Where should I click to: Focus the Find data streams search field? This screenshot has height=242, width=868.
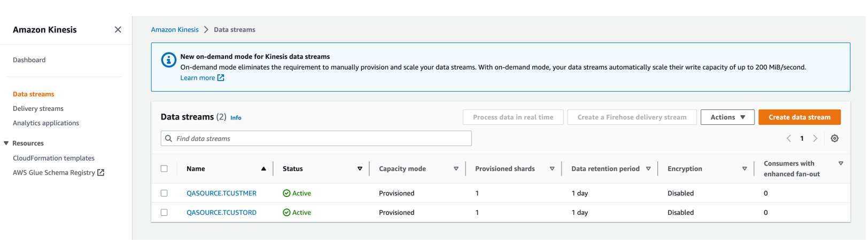317,139
